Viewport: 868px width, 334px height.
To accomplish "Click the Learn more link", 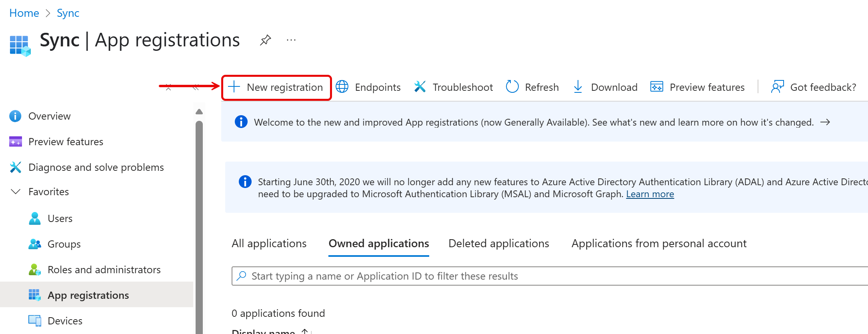I will pyautogui.click(x=650, y=194).
